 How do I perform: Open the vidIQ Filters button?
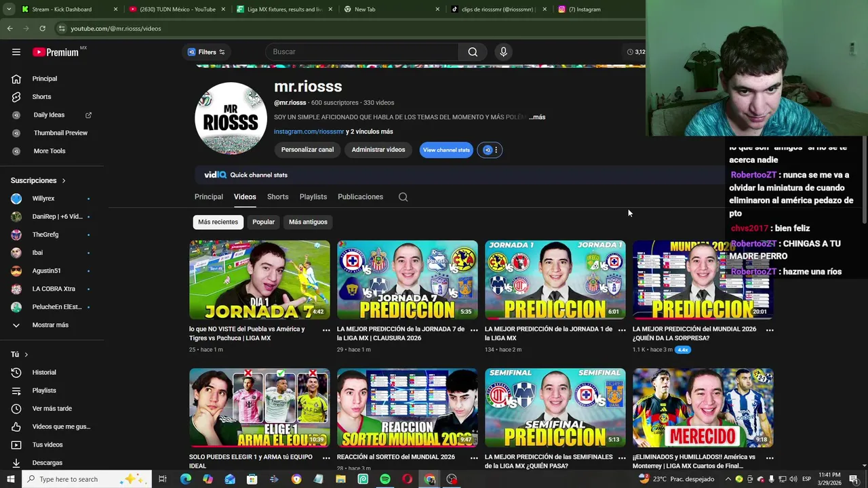[206, 52]
